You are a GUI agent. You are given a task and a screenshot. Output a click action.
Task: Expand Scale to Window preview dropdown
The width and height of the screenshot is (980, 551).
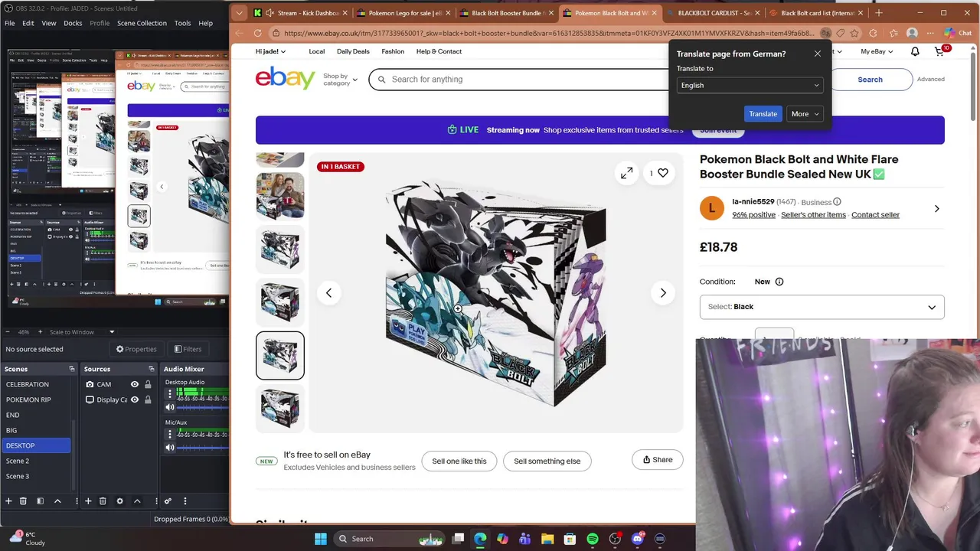[x=112, y=332]
